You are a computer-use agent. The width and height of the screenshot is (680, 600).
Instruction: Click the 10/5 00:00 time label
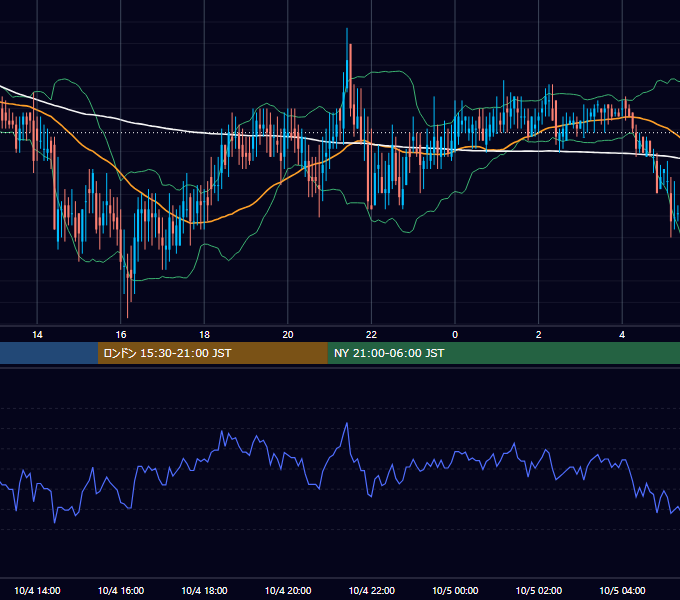[455, 590]
